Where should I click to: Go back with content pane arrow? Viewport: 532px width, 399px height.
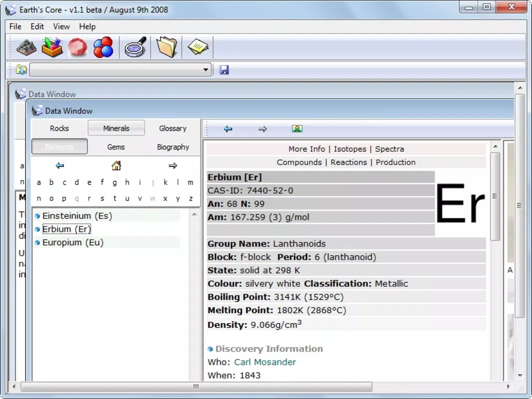[228, 129]
